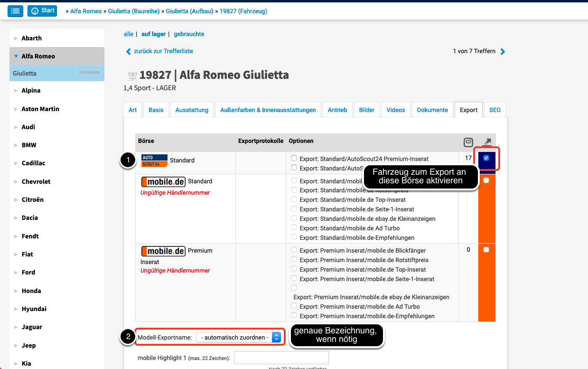Open the Ausstattung tab

[192, 110]
